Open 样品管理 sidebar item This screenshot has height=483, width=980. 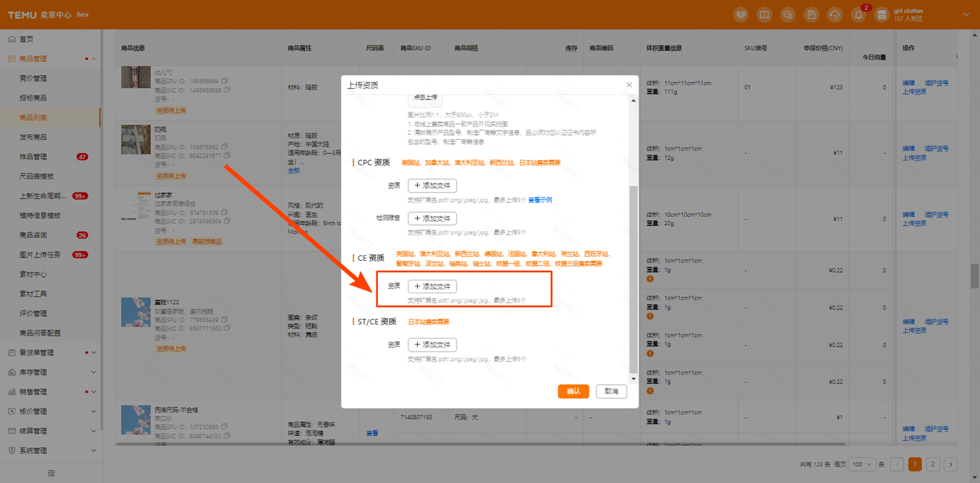click(x=33, y=157)
